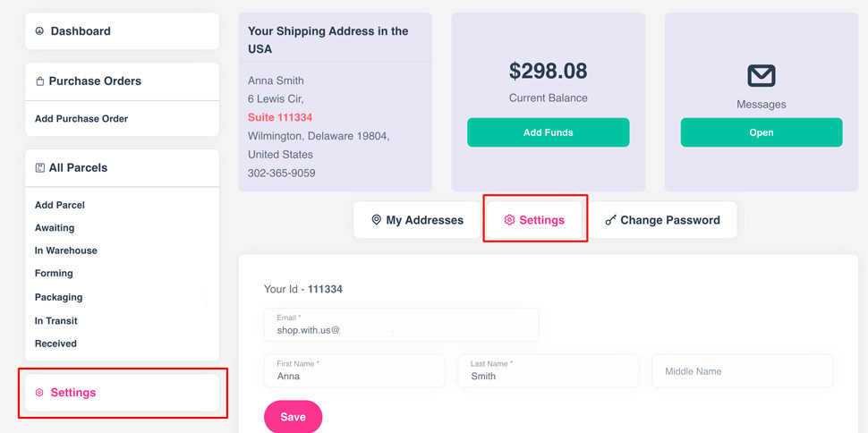Select Add Parcel in the sidebar

pos(60,206)
